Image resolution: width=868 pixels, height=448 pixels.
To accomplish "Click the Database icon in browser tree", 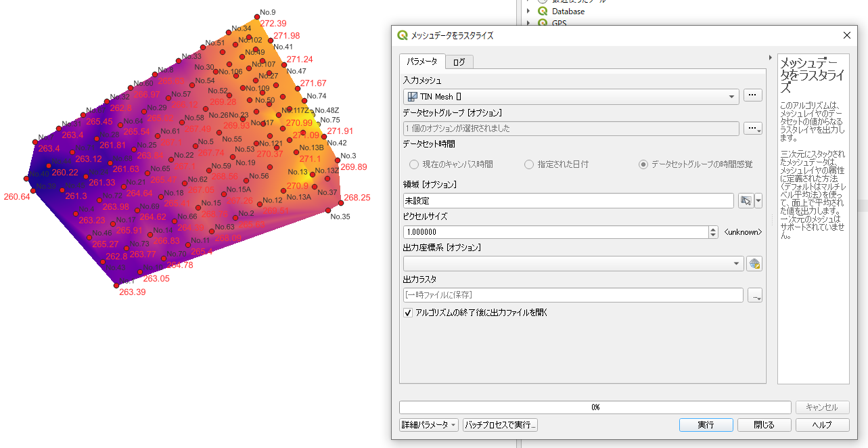I will click(542, 11).
